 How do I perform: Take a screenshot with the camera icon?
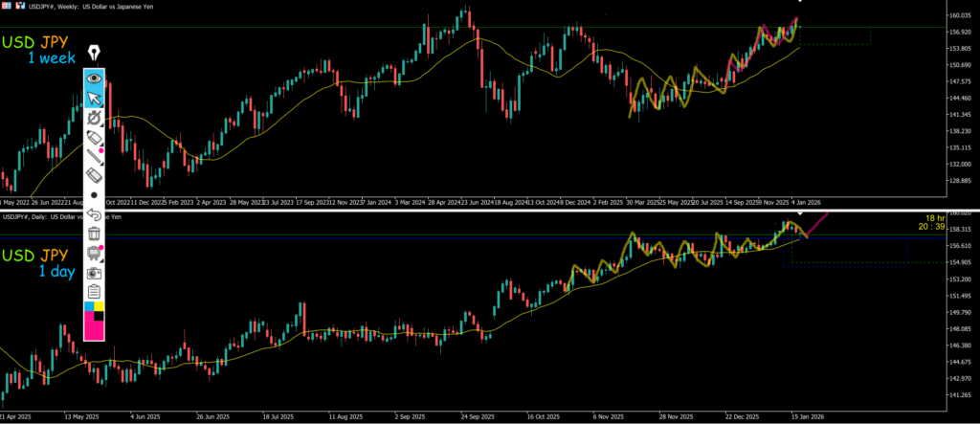(94, 272)
